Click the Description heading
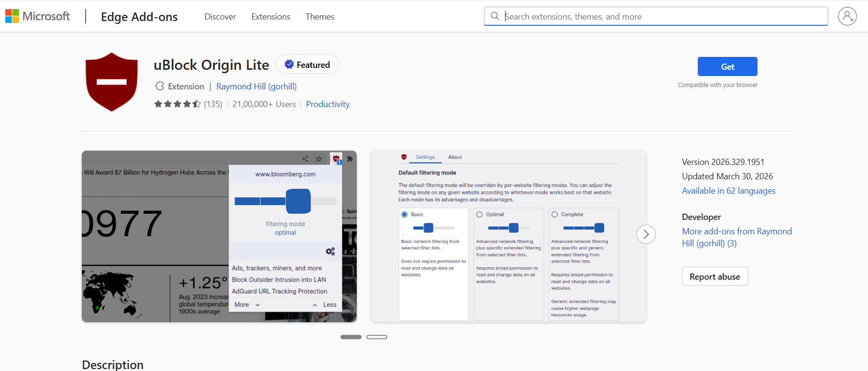This screenshot has width=868, height=371. click(112, 364)
